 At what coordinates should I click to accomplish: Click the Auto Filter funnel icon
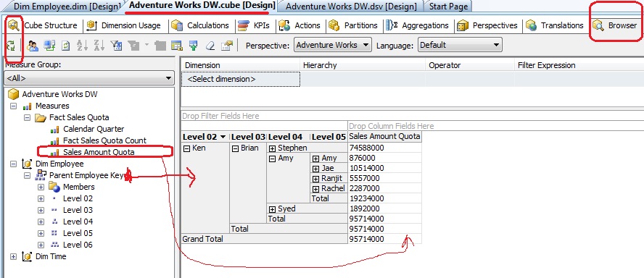[116, 45]
